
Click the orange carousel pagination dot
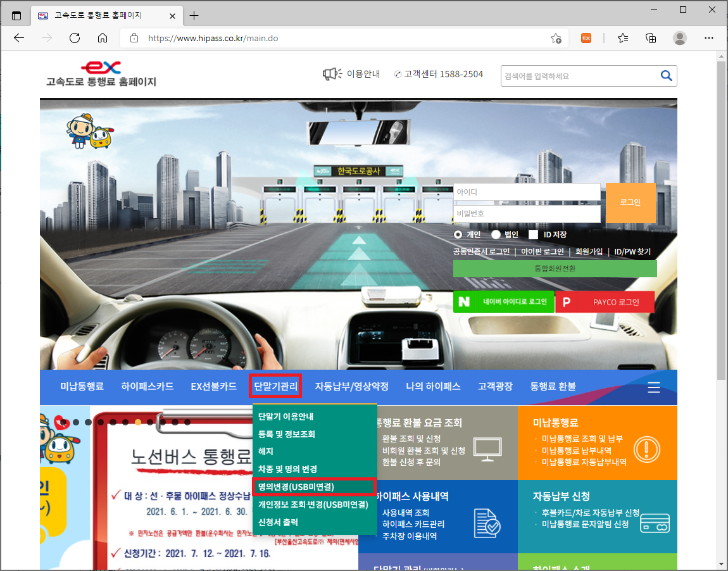click(x=138, y=421)
